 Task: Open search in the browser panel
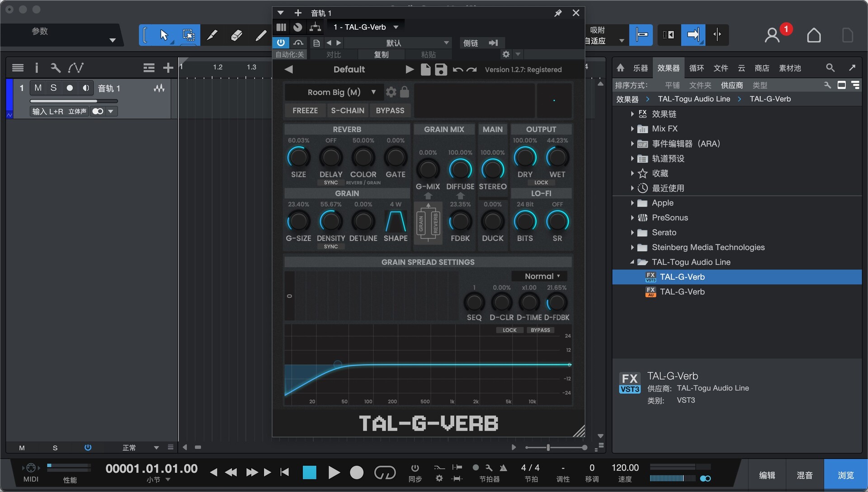(830, 68)
